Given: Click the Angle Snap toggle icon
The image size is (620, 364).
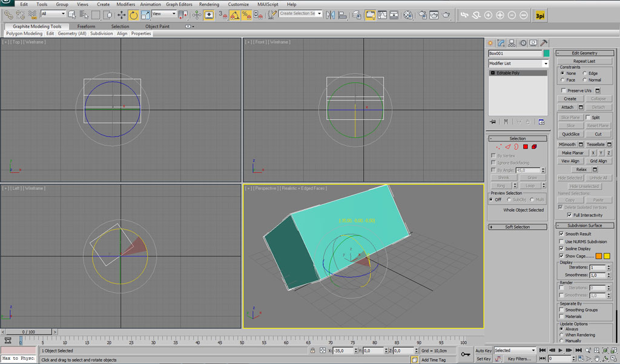Looking at the screenshot, I should coord(234,15).
